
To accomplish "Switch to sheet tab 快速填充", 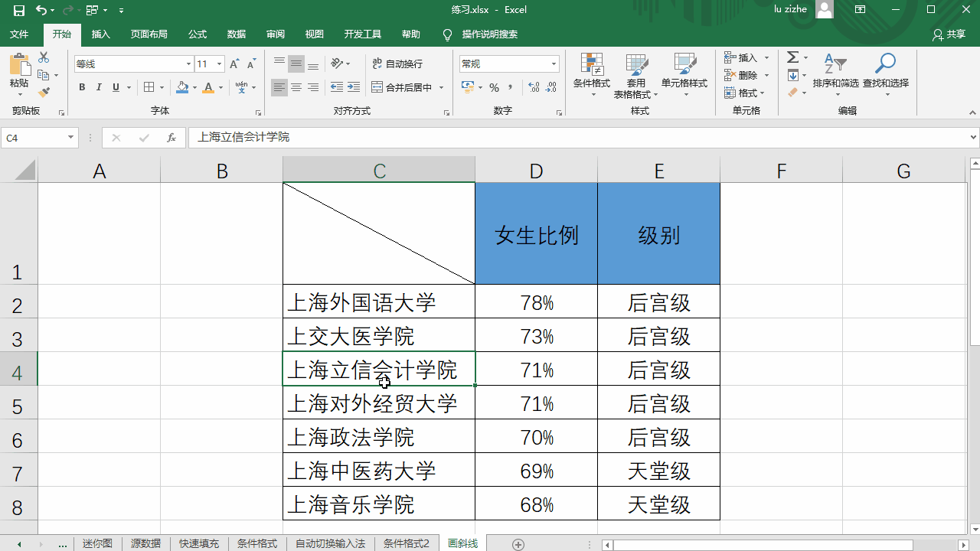I will [x=199, y=543].
